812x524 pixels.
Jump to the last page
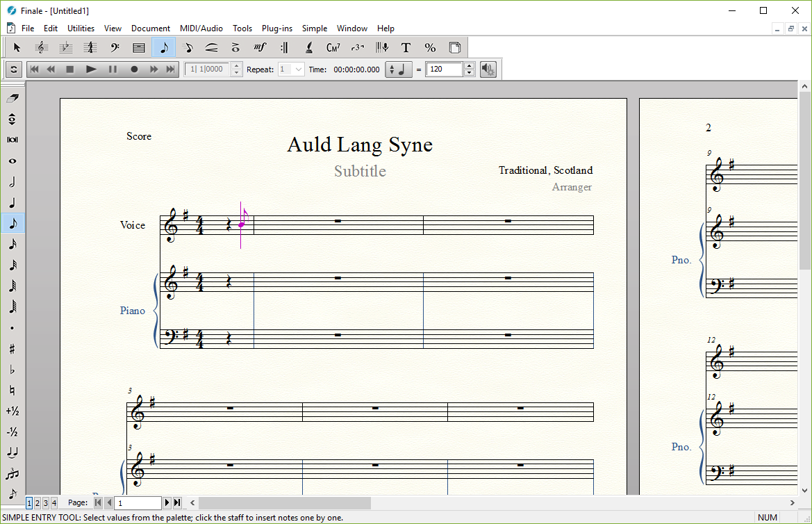point(177,502)
